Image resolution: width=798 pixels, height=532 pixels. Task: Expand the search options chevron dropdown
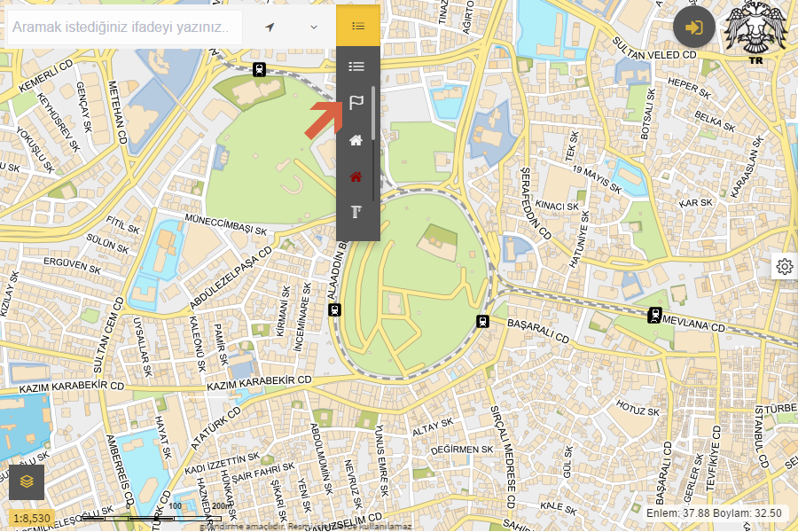click(x=314, y=27)
